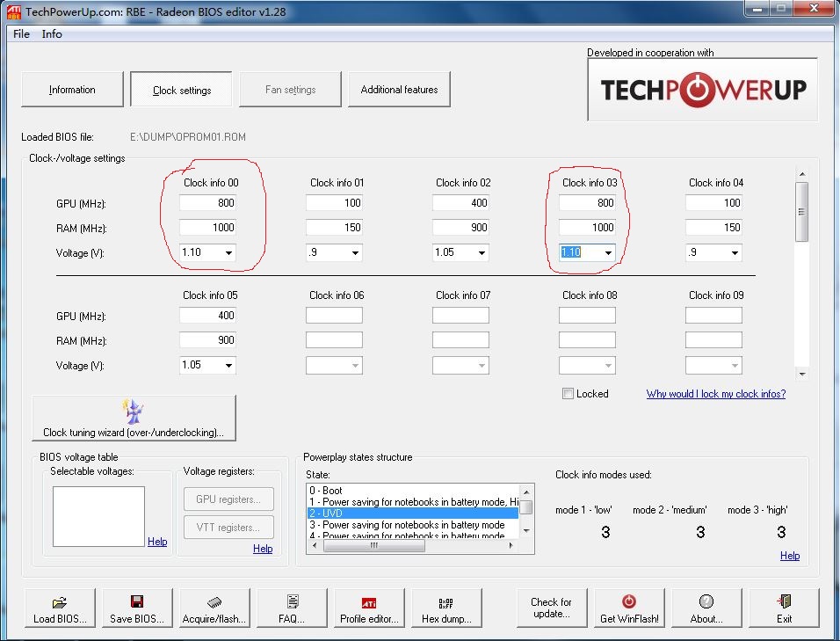Click Save BIOS floppy disk button

tap(137, 608)
